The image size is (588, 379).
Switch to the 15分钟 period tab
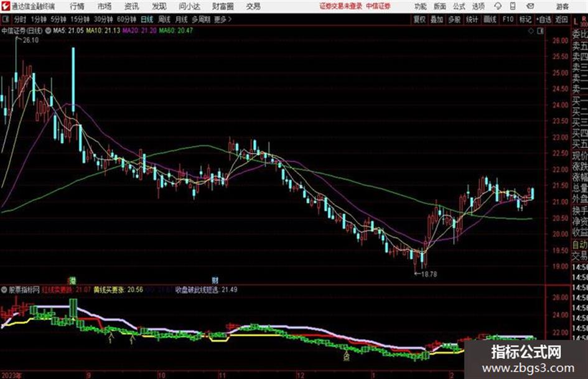(x=80, y=19)
